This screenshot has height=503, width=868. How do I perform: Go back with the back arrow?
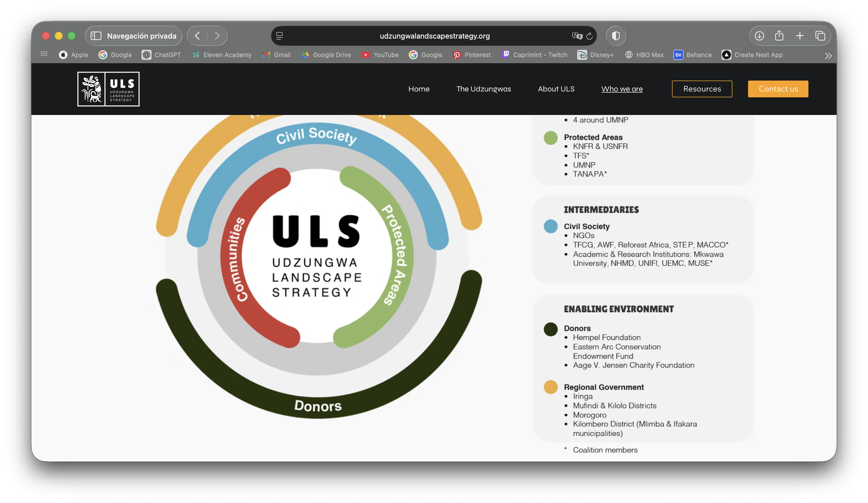tap(197, 36)
